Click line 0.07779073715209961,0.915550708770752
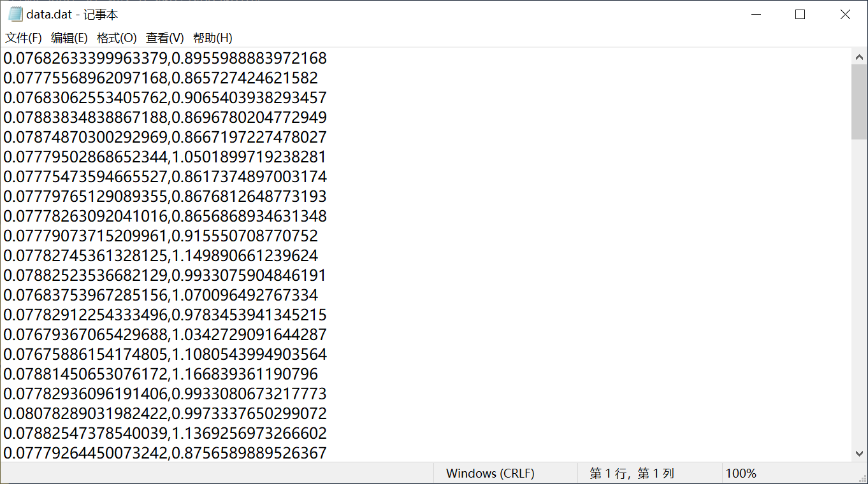This screenshot has height=484, width=868. 161,236
